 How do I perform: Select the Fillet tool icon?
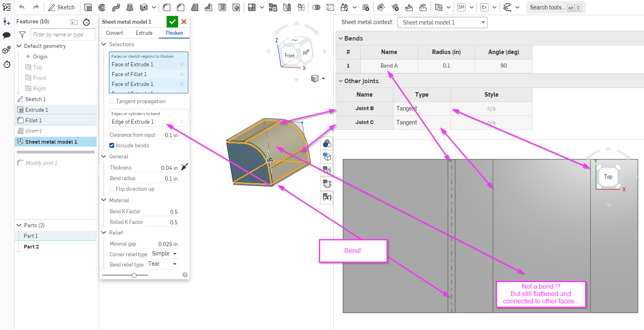pos(167,7)
